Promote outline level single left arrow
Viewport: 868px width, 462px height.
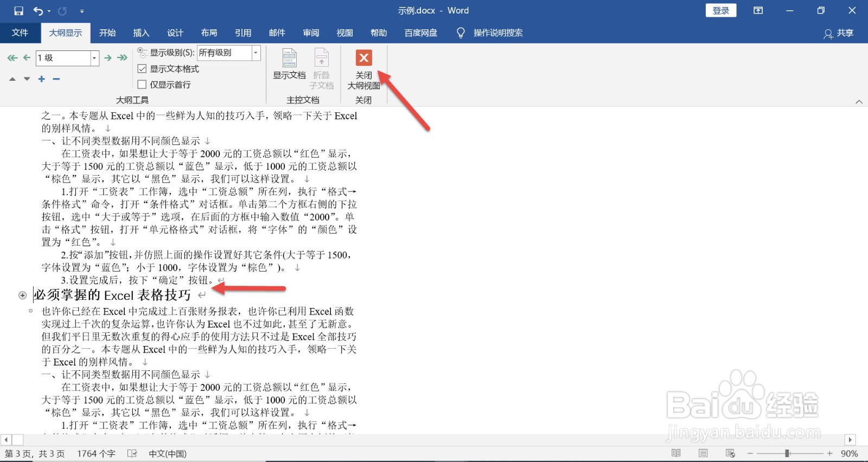tap(27, 57)
